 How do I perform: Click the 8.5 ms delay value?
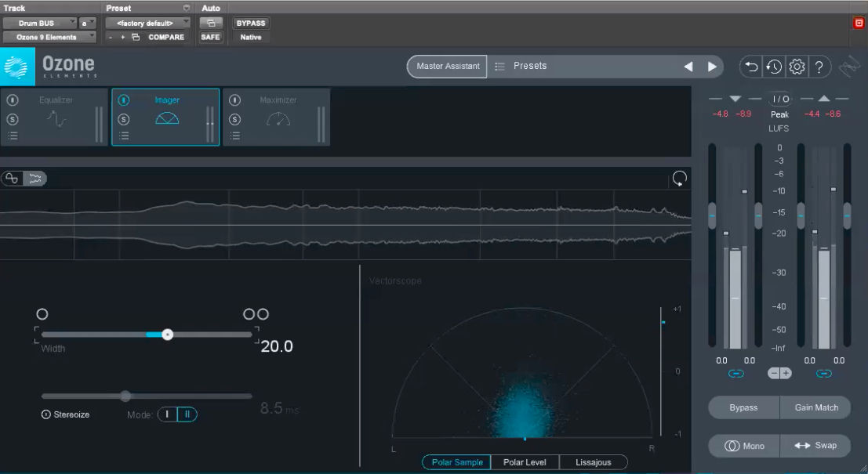point(279,409)
